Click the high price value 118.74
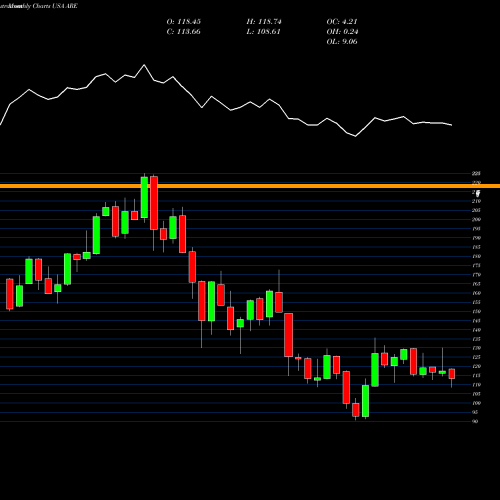 [270, 22]
